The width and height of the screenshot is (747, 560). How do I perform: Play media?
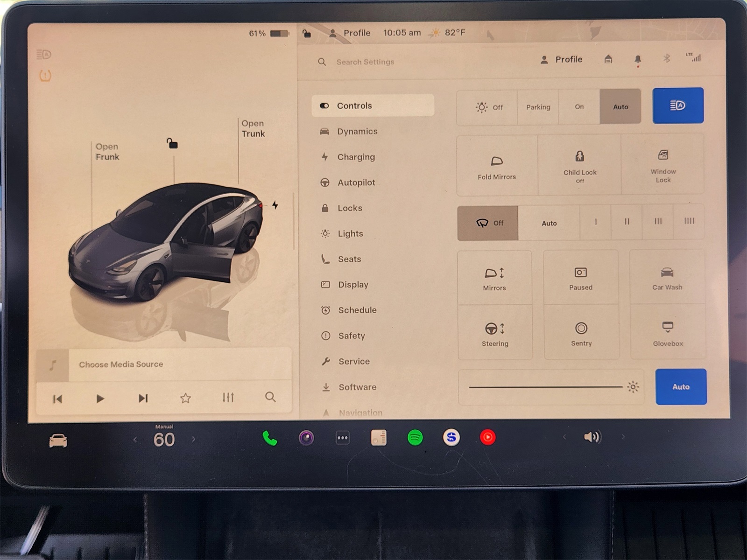(x=100, y=399)
